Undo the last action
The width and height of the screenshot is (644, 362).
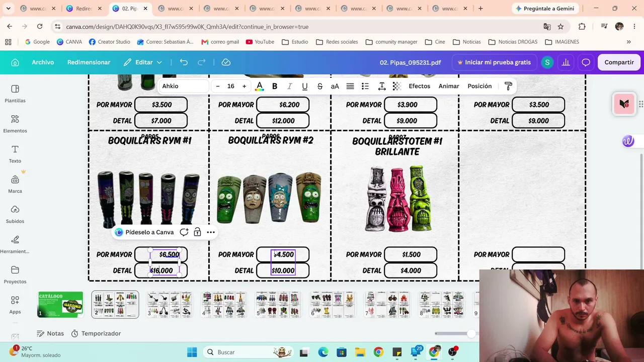[184, 62]
